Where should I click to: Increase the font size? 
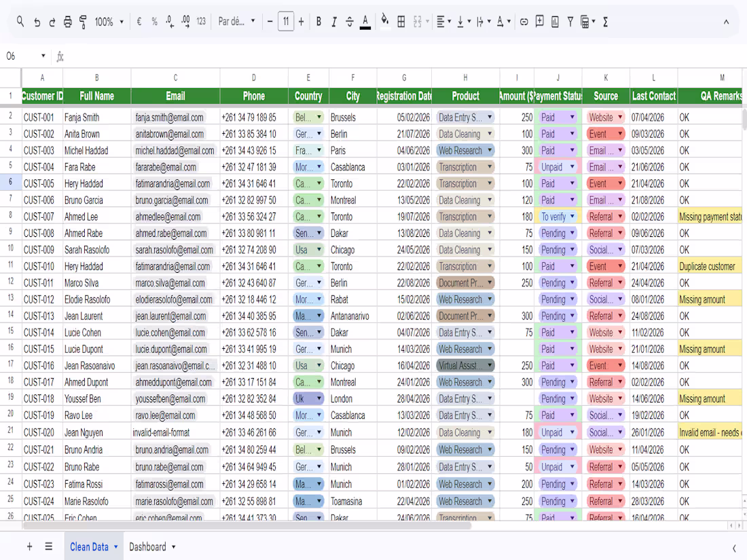(301, 22)
